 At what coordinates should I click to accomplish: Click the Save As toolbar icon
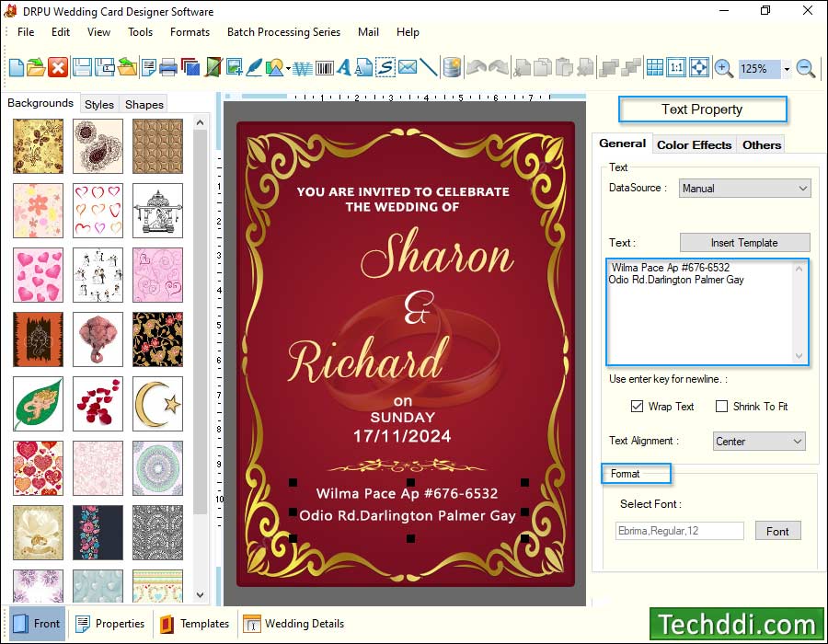coord(105,68)
